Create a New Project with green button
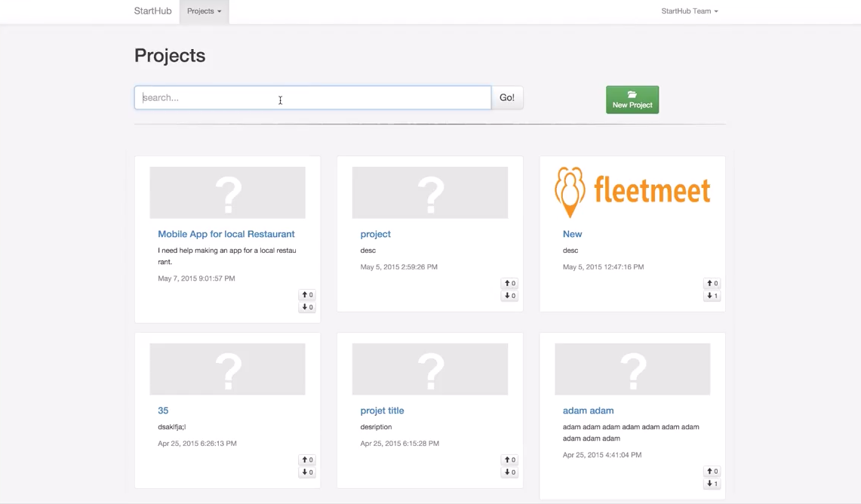 click(x=632, y=100)
